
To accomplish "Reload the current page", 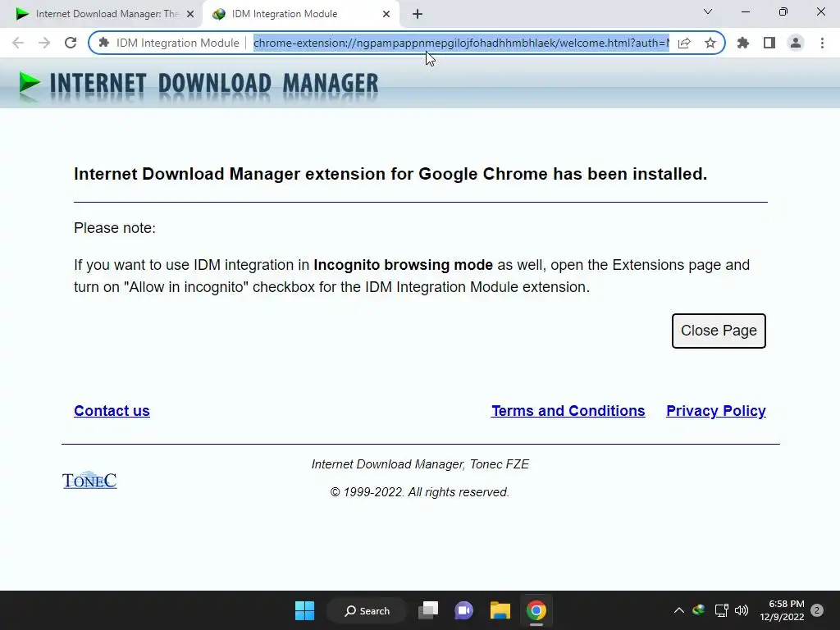I will [71, 43].
